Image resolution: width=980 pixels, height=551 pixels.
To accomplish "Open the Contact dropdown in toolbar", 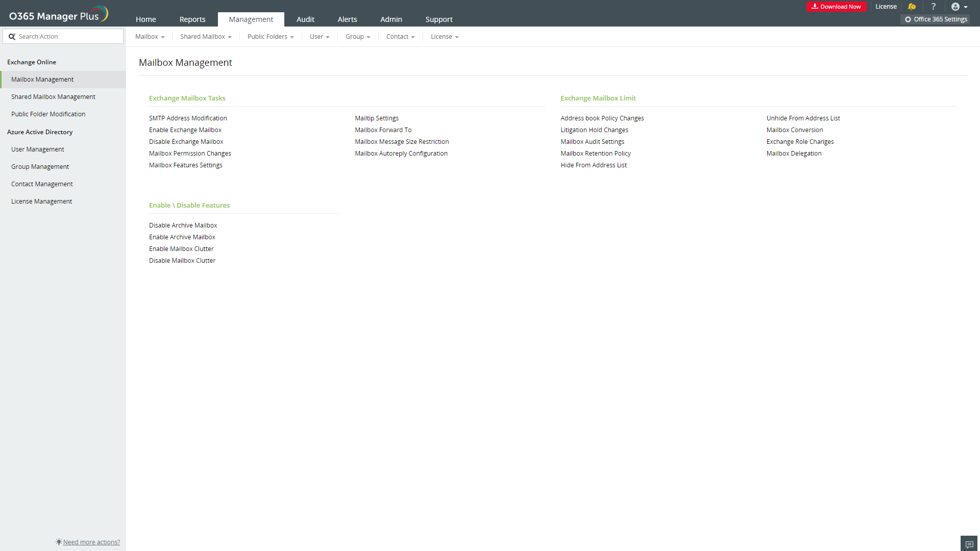I will (400, 37).
